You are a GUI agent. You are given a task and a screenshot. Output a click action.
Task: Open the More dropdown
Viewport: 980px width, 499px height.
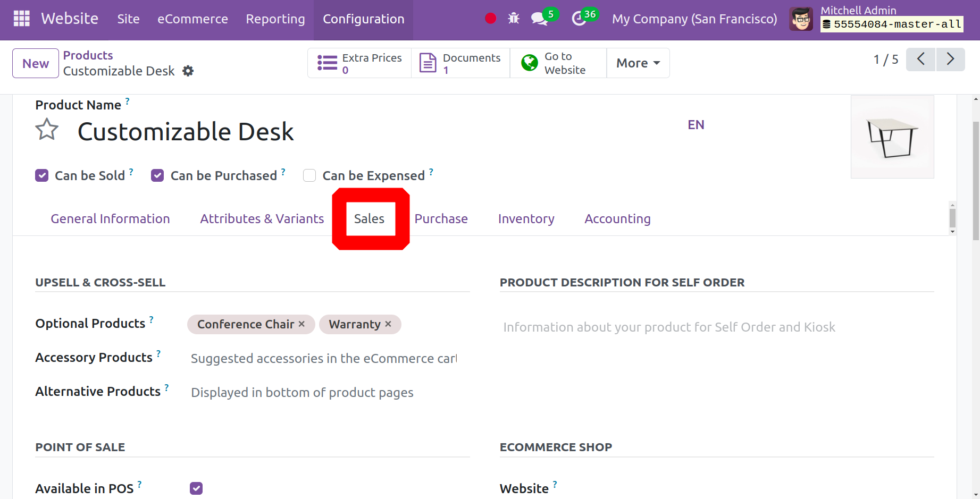coord(637,63)
